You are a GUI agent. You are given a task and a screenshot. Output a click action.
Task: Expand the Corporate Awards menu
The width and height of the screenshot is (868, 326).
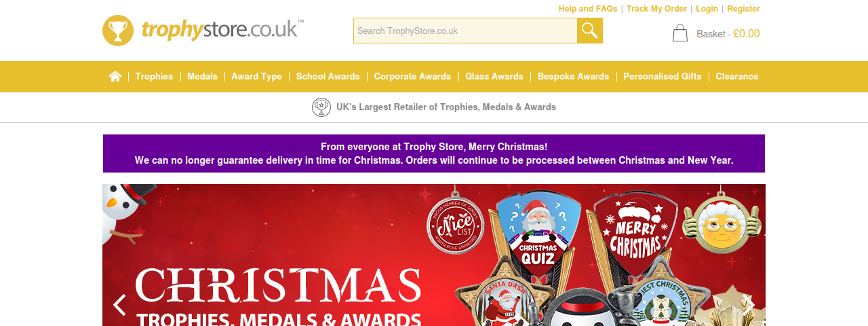(412, 77)
